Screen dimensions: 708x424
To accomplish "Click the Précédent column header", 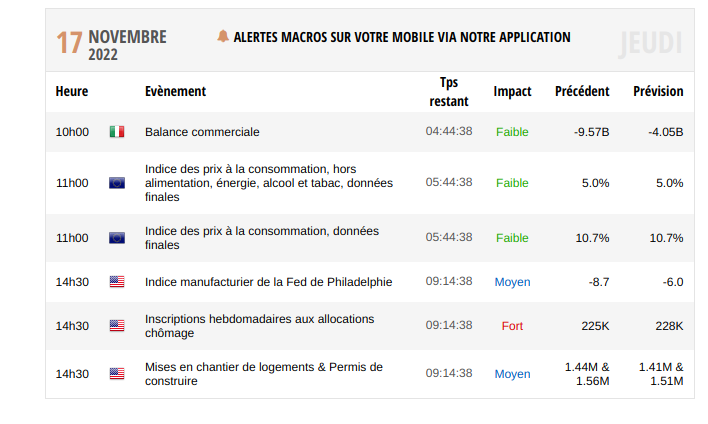I will click(x=582, y=91).
